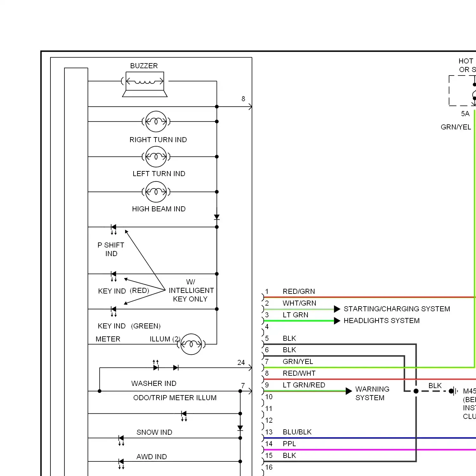476x476 pixels.
Task: Click the STARTING/CHARGING SYSTEM text
Action: [397, 309]
